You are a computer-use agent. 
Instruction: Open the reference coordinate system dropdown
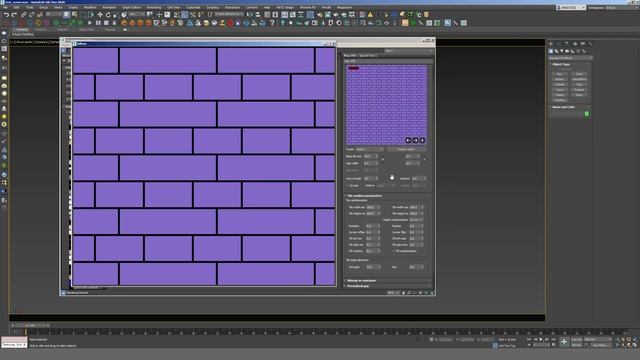(x=137, y=15)
